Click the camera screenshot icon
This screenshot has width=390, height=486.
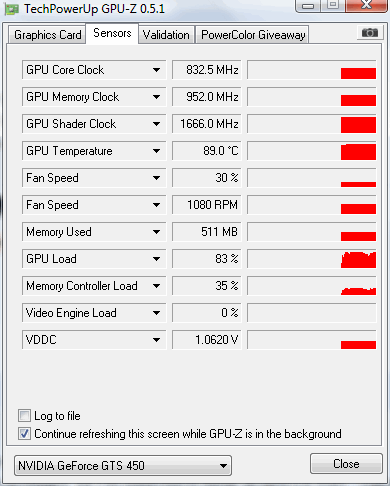pos(370,33)
